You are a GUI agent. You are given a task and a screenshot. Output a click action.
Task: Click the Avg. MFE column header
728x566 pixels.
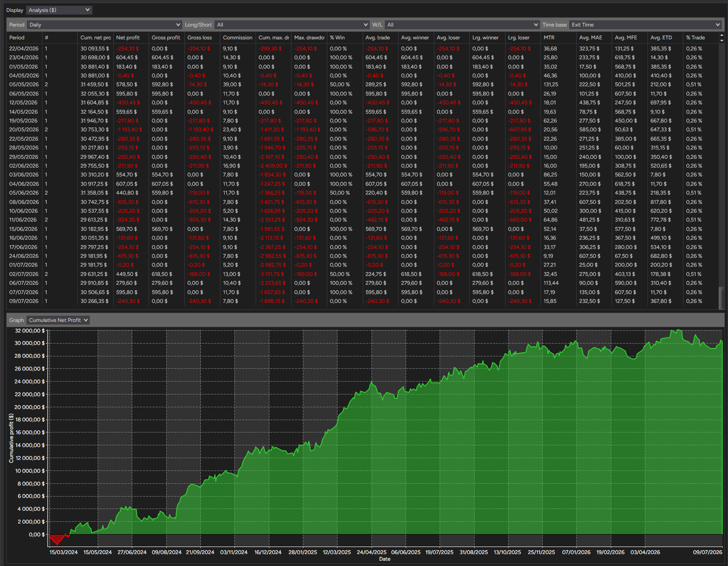point(630,38)
